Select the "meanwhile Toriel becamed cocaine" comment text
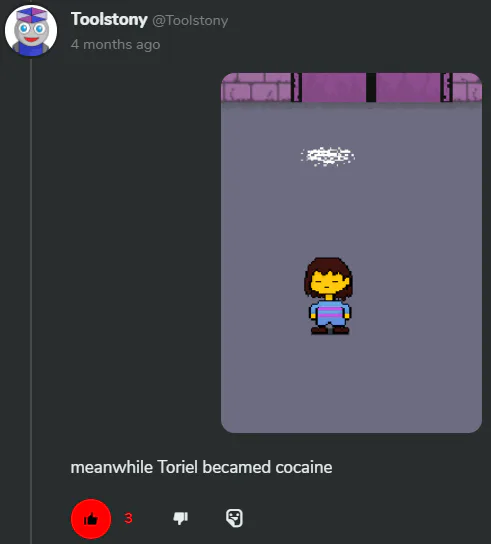The width and height of the screenshot is (491, 544). pos(201,467)
